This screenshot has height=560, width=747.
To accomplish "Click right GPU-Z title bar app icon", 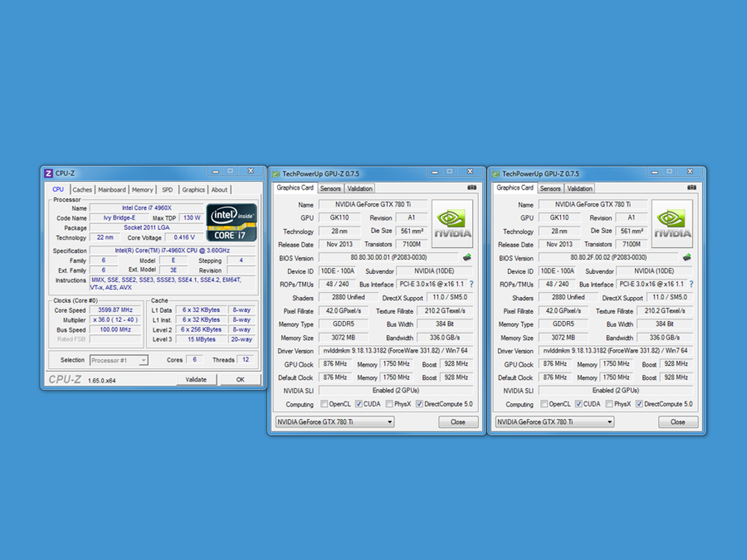I will point(496,174).
